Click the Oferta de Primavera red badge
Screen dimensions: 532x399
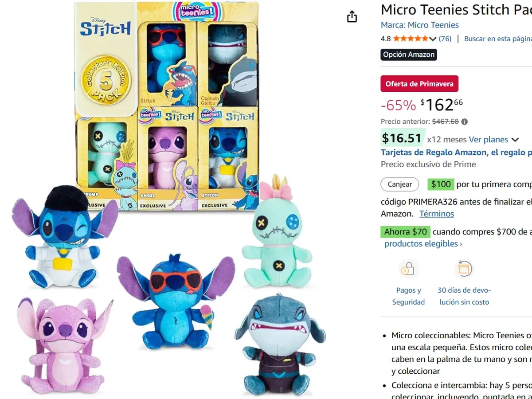419,83
